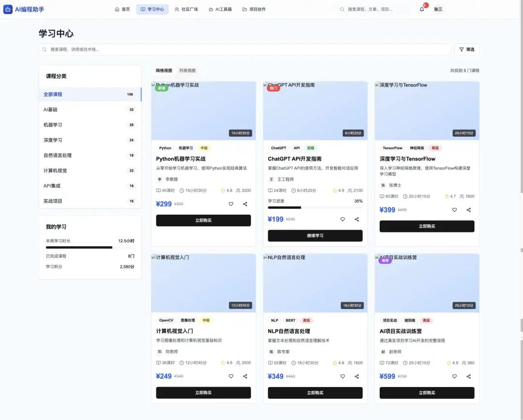Click 立即购买 for Python机器学习实战
The height and width of the screenshot is (420, 523).
[x=203, y=220]
